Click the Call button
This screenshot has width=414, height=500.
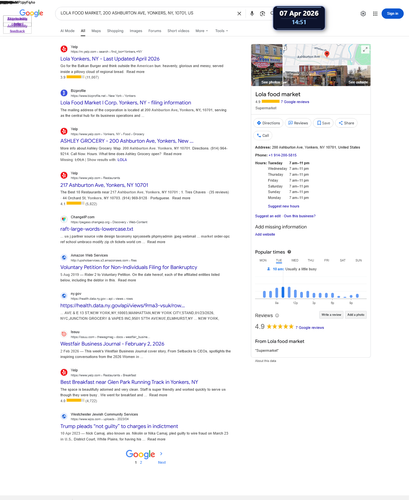click(263, 135)
